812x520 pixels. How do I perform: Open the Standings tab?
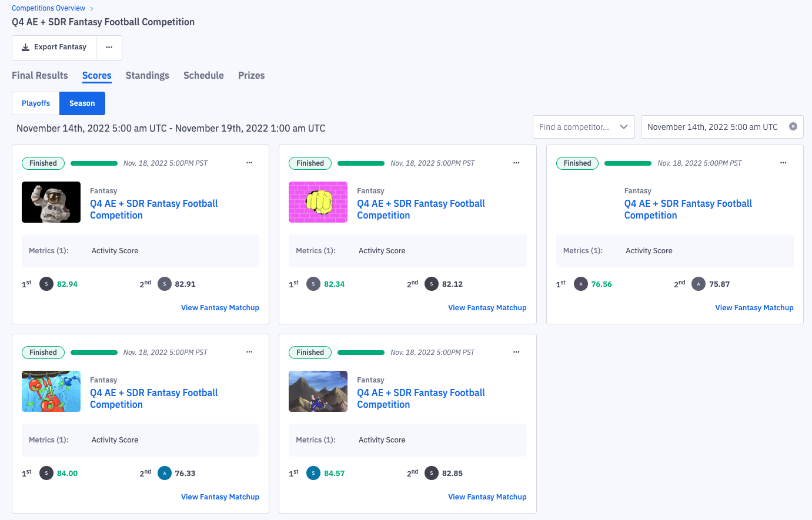point(148,75)
